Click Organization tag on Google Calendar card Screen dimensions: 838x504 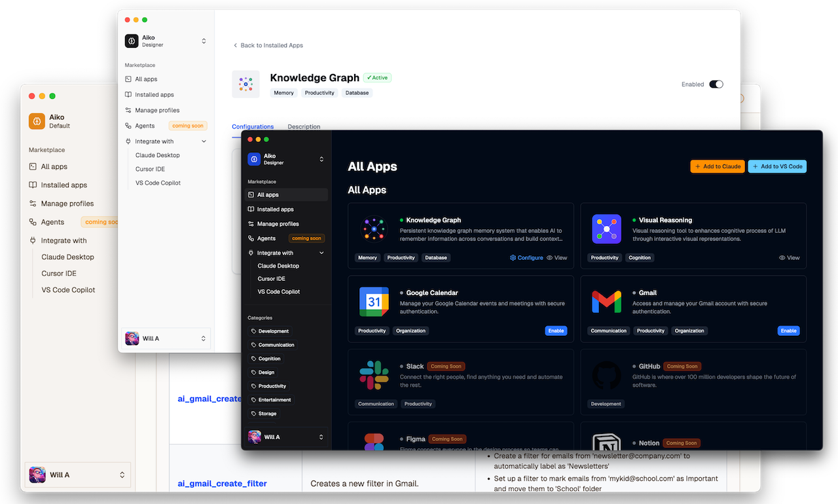click(x=410, y=331)
